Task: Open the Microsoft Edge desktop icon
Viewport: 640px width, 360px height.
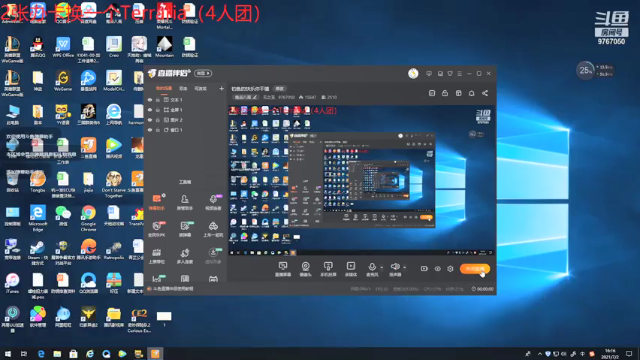Action: (38, 218)
